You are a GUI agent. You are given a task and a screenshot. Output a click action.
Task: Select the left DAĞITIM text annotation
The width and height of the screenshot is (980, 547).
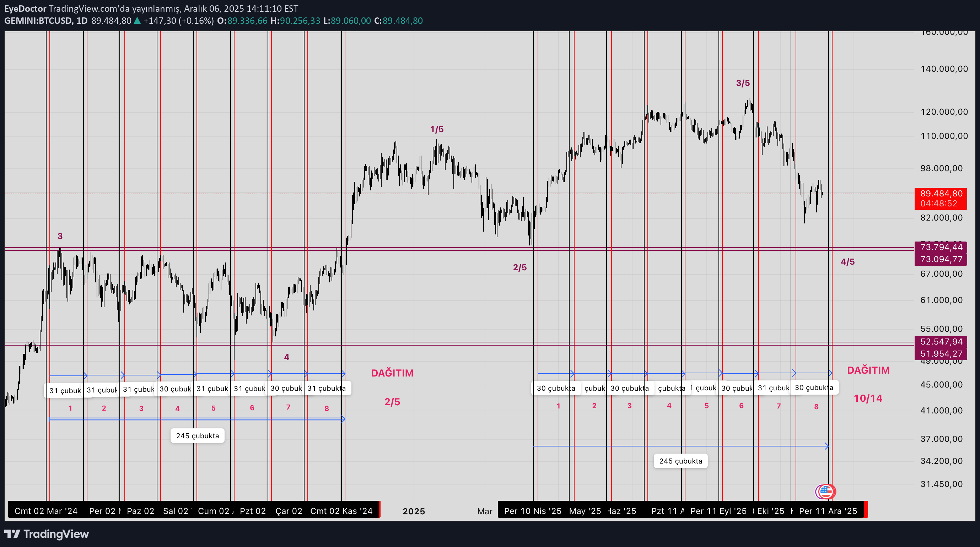(392, 373)
